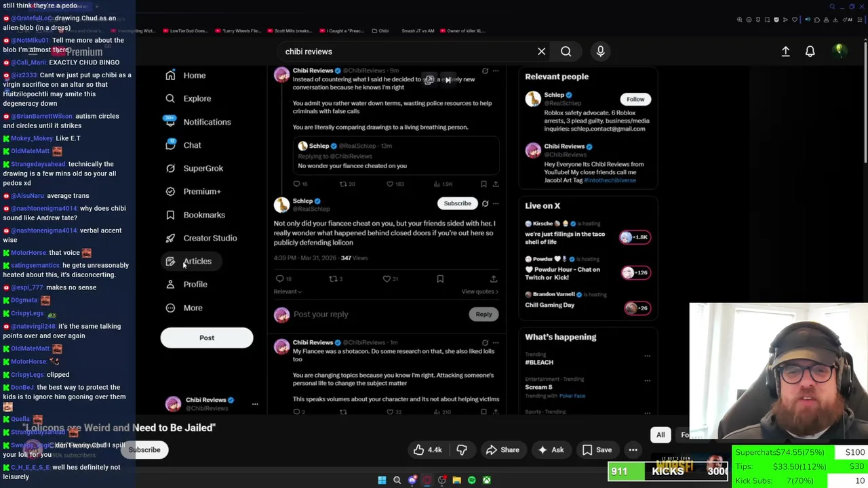Open SuperGrok in X sidebar
This screenshot has width=868, height=488.
[195, 168]
